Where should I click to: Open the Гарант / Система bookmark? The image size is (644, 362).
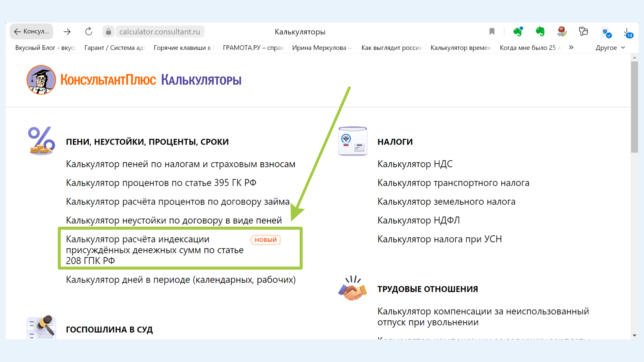[115, 47]
